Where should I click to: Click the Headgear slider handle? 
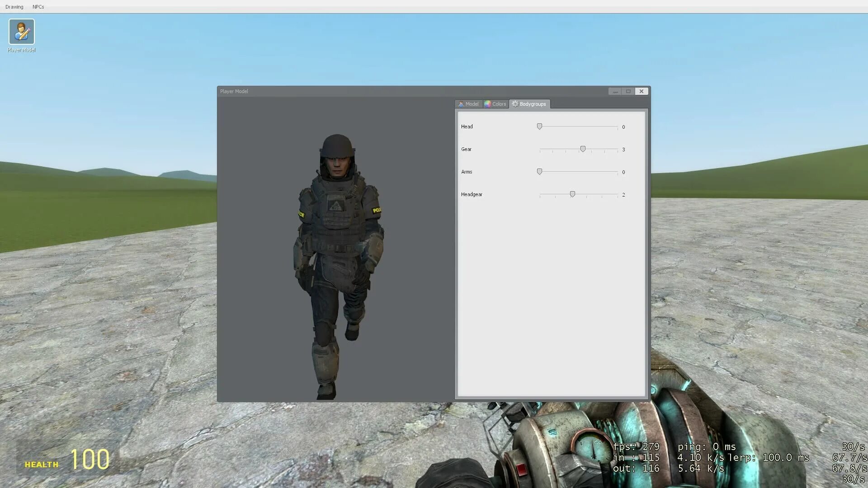coord(572,194)
